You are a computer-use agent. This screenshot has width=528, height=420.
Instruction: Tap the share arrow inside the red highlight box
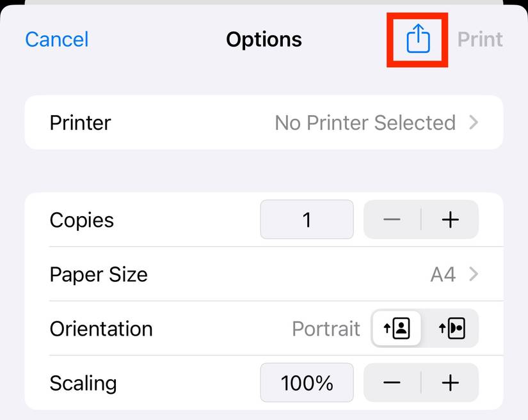click(x=417, y=38)
